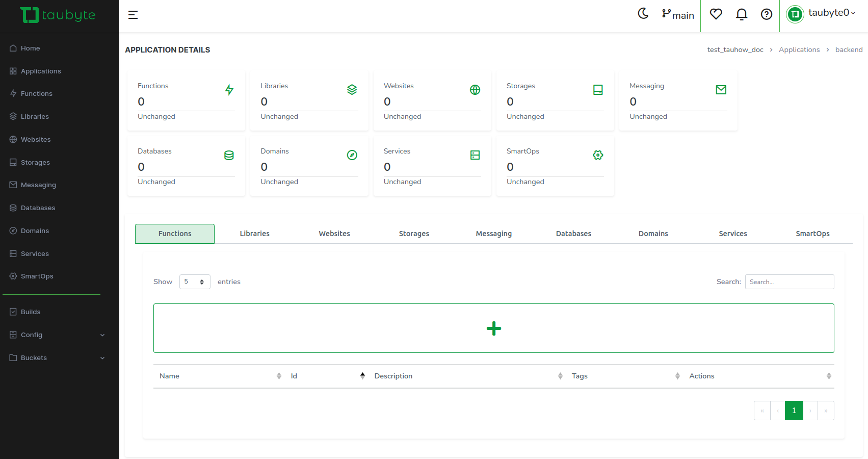
Task: Open the Show entries count dropdown
Action: point(195,282)
